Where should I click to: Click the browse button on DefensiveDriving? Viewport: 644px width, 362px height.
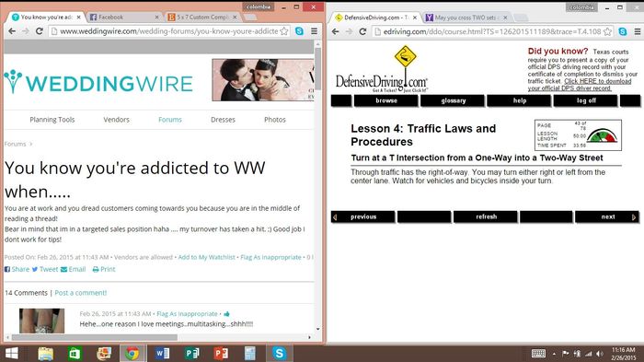386,100
